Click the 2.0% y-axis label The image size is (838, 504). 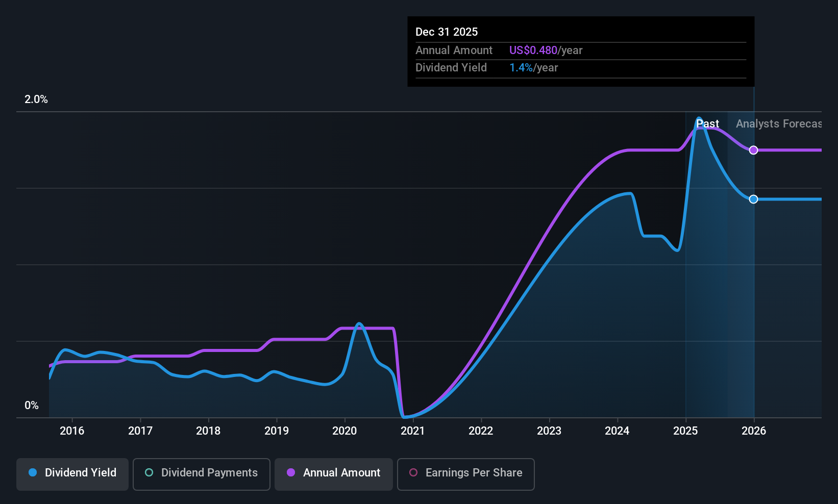[36, 99]
